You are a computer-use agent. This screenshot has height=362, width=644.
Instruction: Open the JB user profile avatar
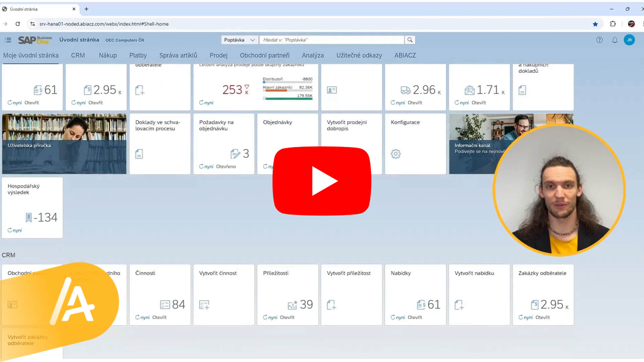coord(629,40)
